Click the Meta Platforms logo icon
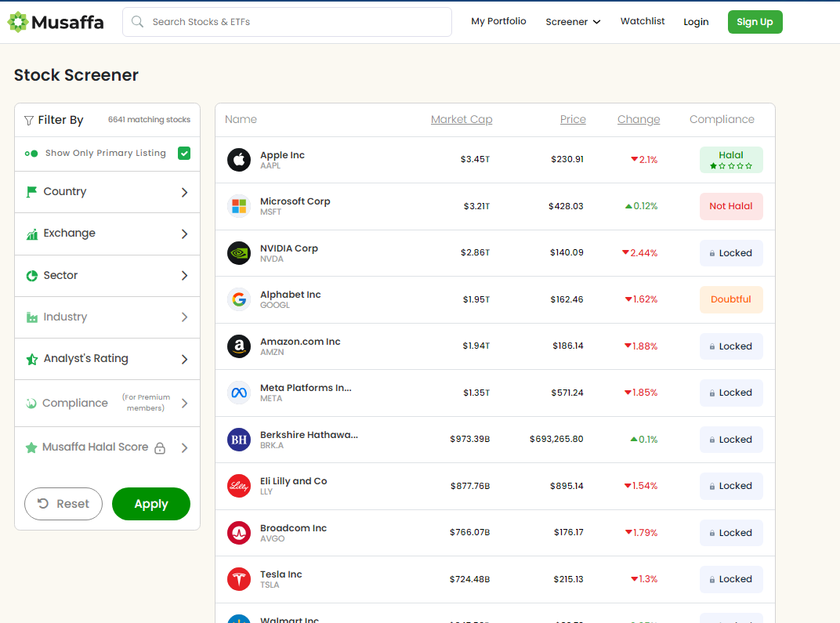The width and height of the screenshot is (840, 623). 239,393
